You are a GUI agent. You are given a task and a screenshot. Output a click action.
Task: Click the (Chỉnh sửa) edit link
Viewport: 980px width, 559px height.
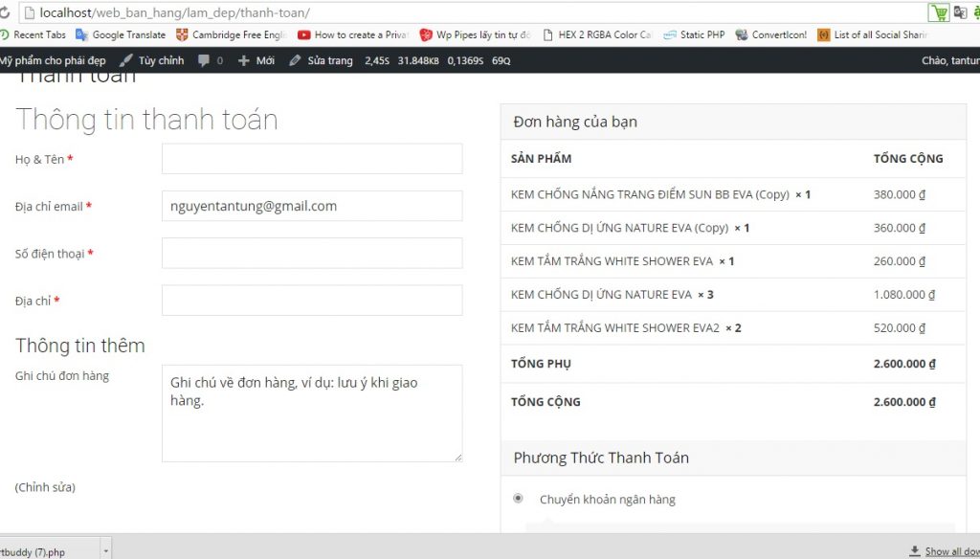pos(45,487)
